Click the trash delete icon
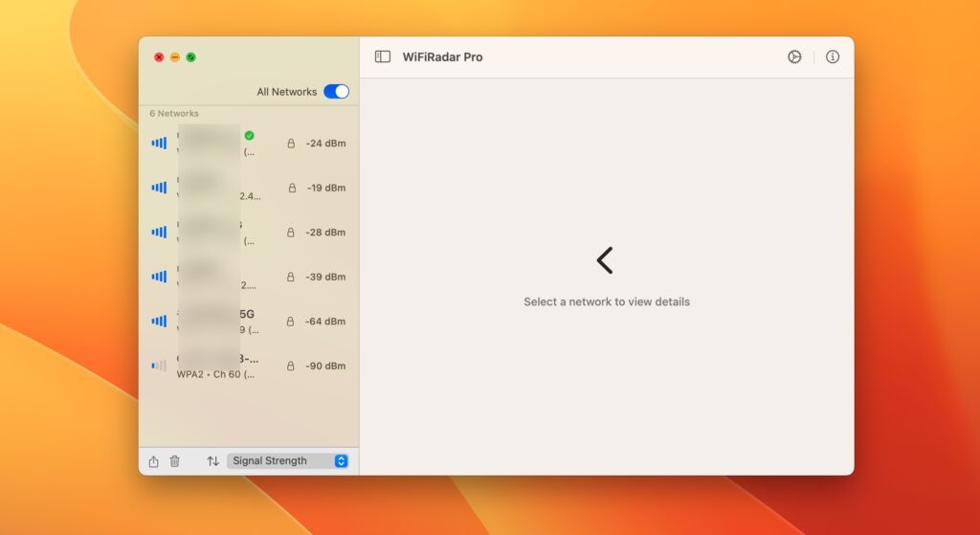Image resolution: width=980 pixels, height=535 pixels. pos(175,461)
